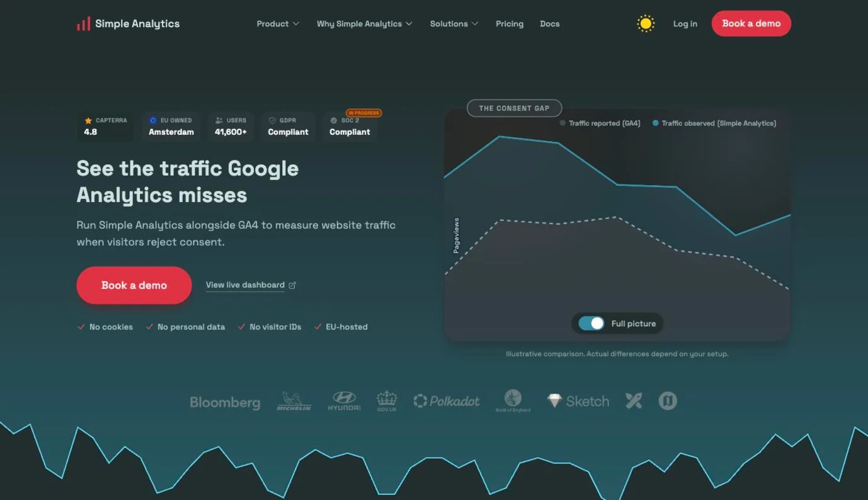The height and width of the screenshot is (500, 868).
Task: Click the EU-hosted text
Action: click(346, 327)
